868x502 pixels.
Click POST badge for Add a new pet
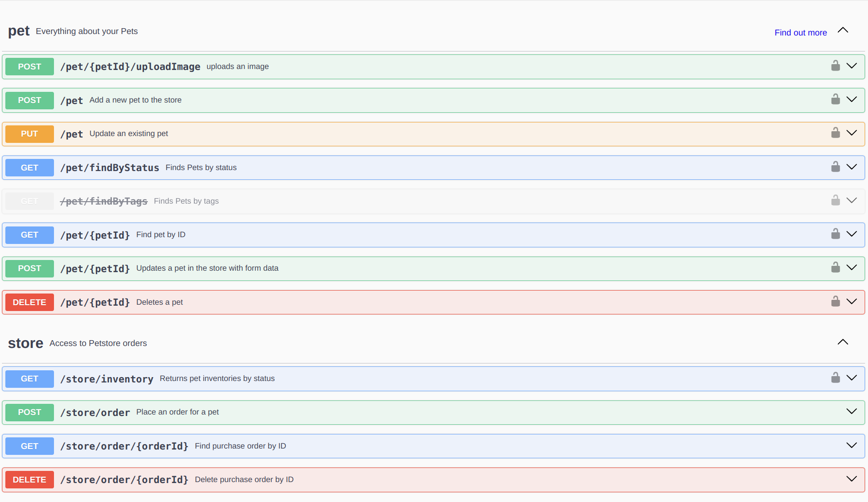tap(30, 100)
